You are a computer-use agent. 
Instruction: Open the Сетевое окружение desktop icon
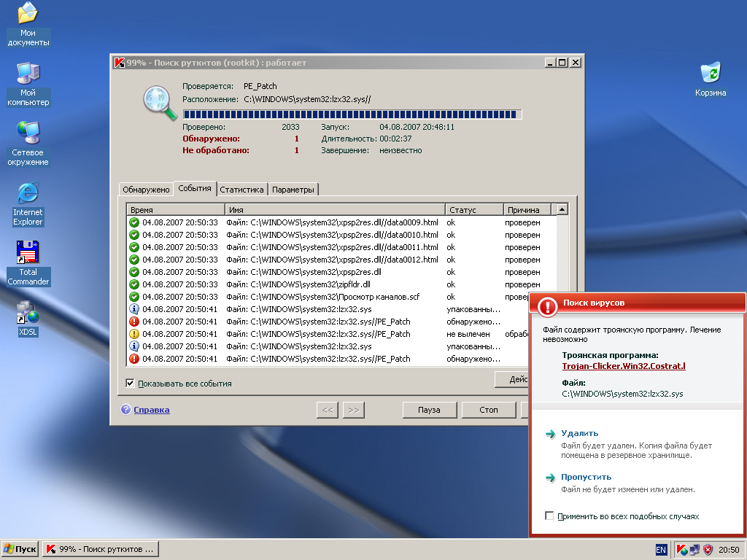(x=28, y=144)
